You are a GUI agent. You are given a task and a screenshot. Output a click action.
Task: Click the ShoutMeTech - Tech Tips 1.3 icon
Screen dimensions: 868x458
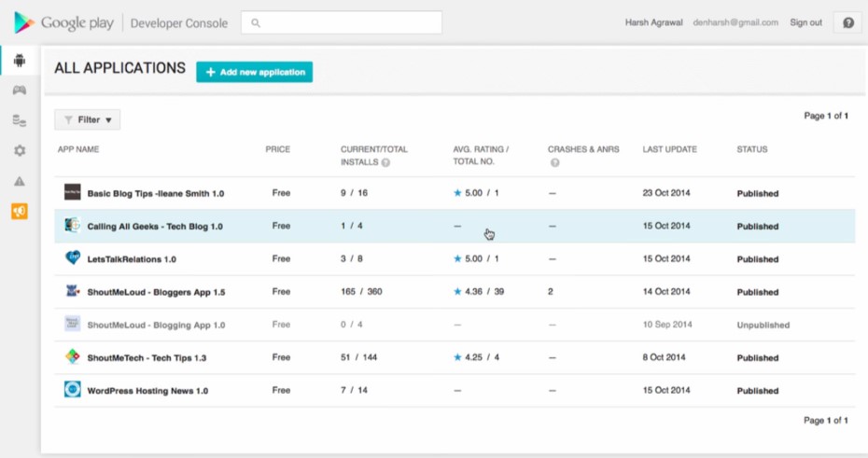[x=73, y=356]
